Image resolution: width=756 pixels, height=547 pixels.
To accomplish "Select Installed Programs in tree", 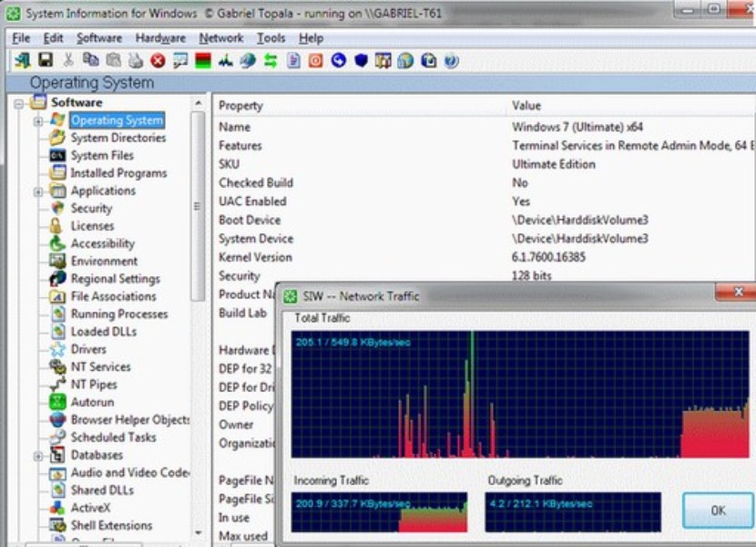I will tap(118, 173).
